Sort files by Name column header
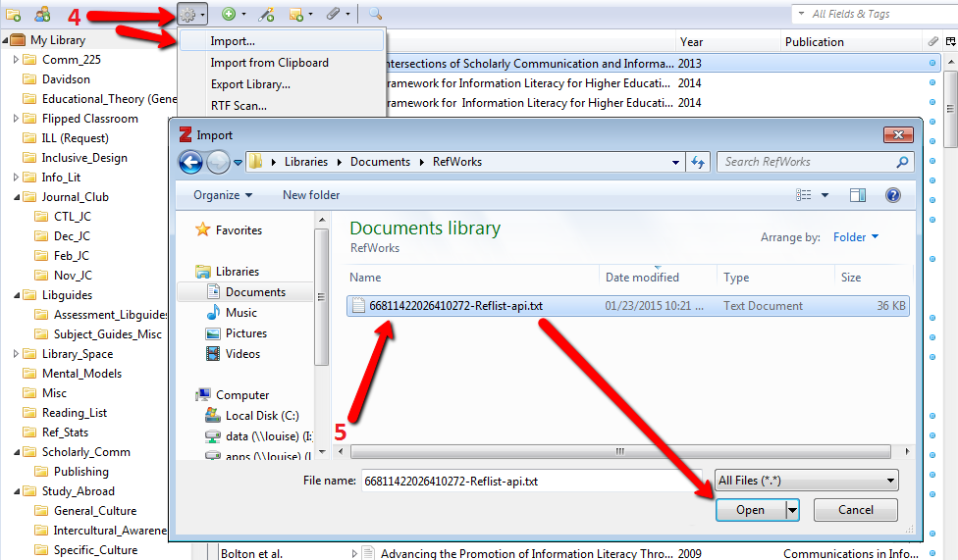Viewport: 958px width, 560px height. click(x=365, y=278)
